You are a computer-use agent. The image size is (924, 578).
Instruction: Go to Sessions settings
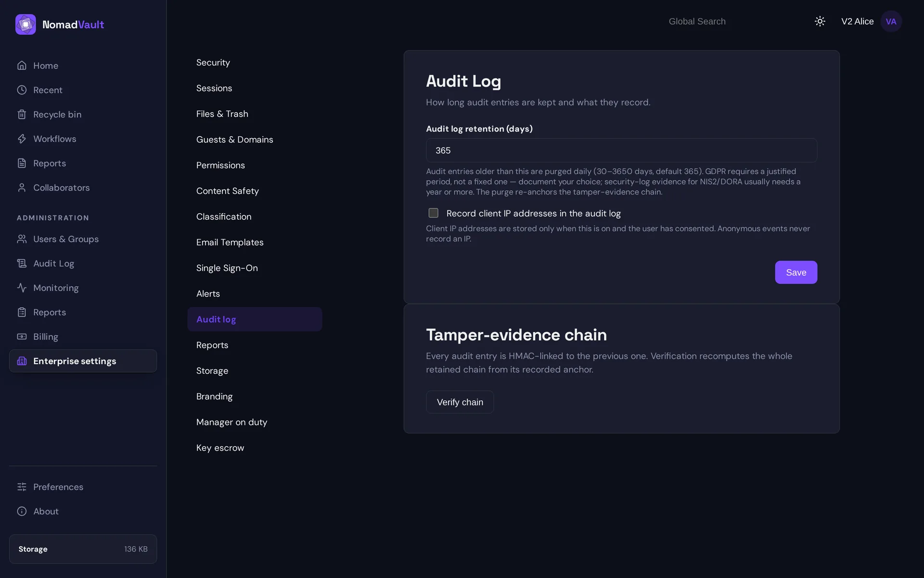[x=255, y=88]
